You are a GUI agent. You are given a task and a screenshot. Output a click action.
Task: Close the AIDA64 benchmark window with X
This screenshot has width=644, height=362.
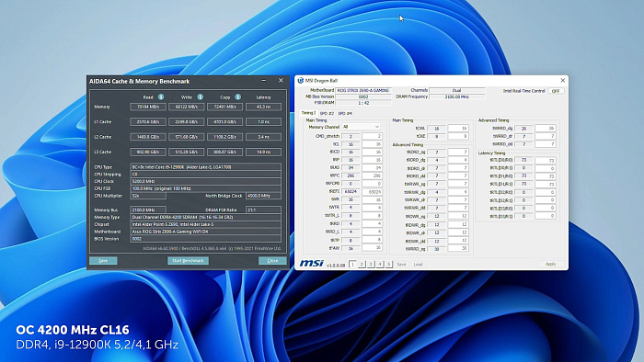pos(281,81)
